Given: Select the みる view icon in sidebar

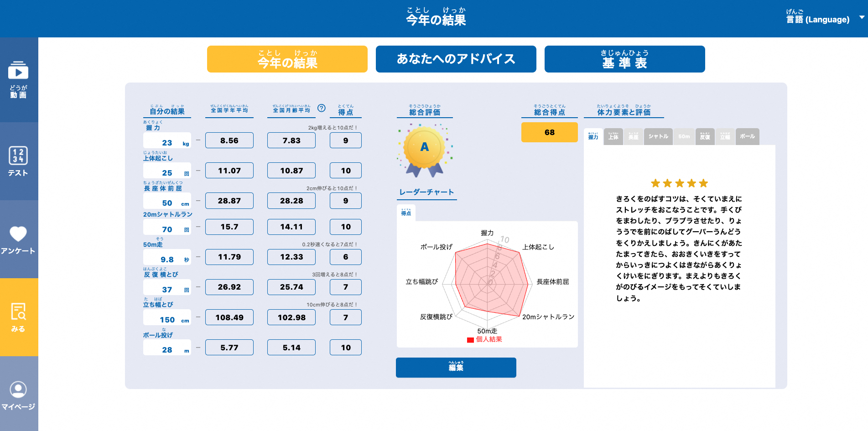Looking at the screenshot, I should (x=18, y=317).
